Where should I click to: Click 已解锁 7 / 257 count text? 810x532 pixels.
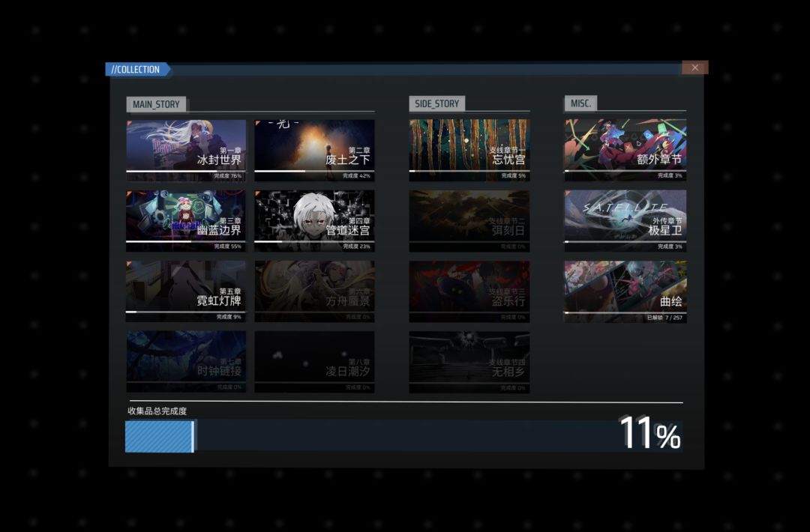coord(664,318)
